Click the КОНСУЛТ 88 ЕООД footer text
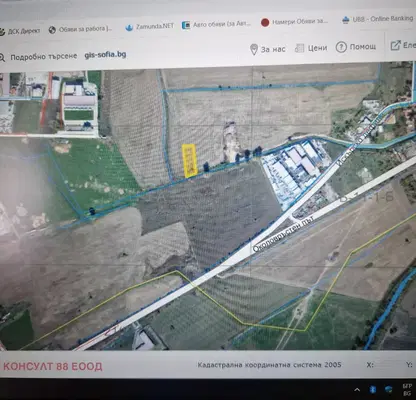Viewport: 416px width, 400px height. [x=53, y=366]
